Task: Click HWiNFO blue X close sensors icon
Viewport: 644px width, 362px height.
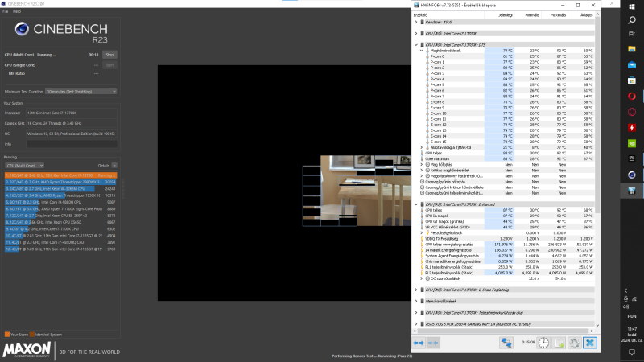Action: pyautogui.click(x=590, y=343)
